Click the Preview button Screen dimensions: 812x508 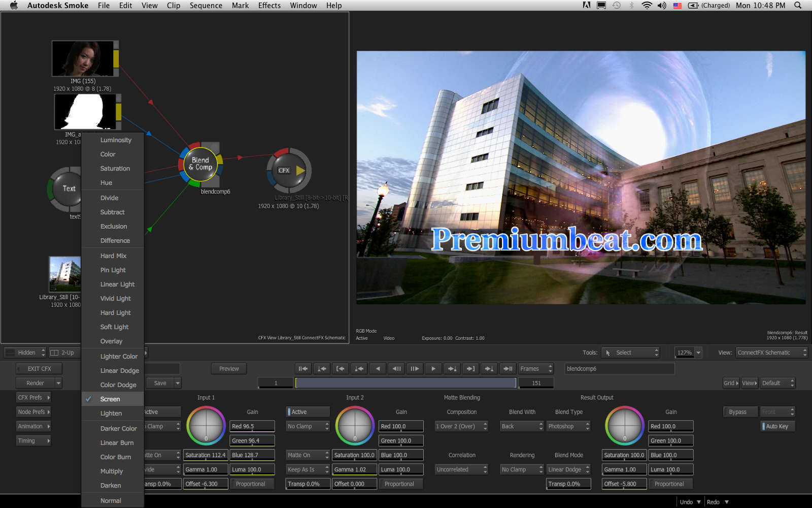[229, 369]
